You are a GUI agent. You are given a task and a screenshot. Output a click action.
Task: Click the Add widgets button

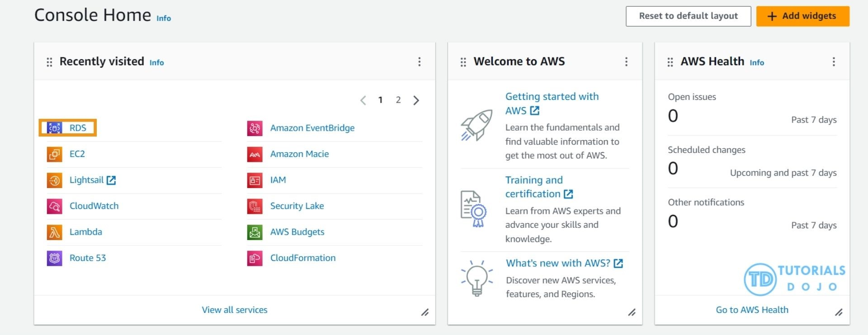802,16
